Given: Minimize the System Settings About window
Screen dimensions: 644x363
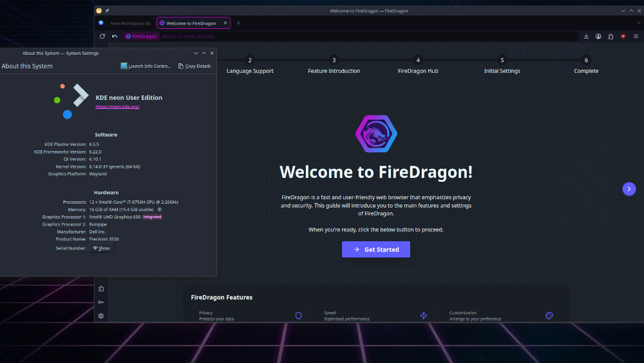Looking at the screenshot, I should [x=196, y=53].
